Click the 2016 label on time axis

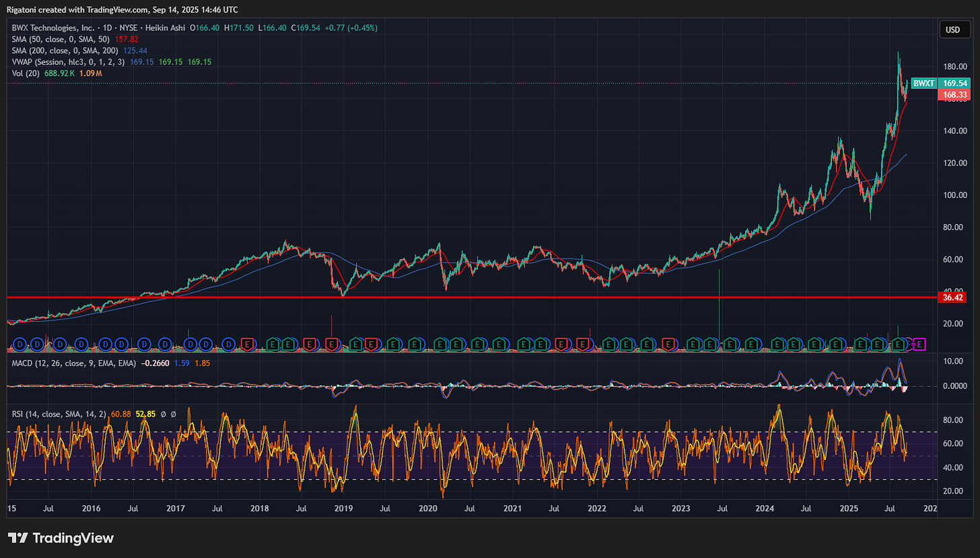click(92, 510)
